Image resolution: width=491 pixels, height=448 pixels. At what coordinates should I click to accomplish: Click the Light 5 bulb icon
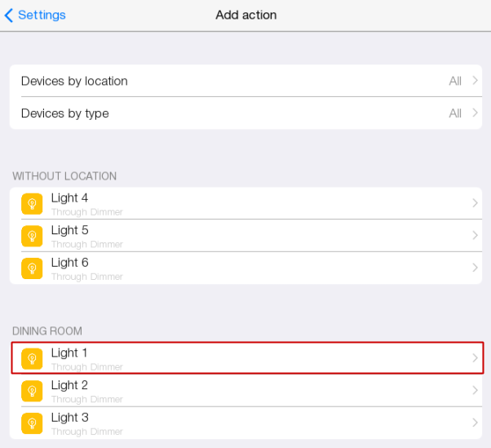coord(32,236)
